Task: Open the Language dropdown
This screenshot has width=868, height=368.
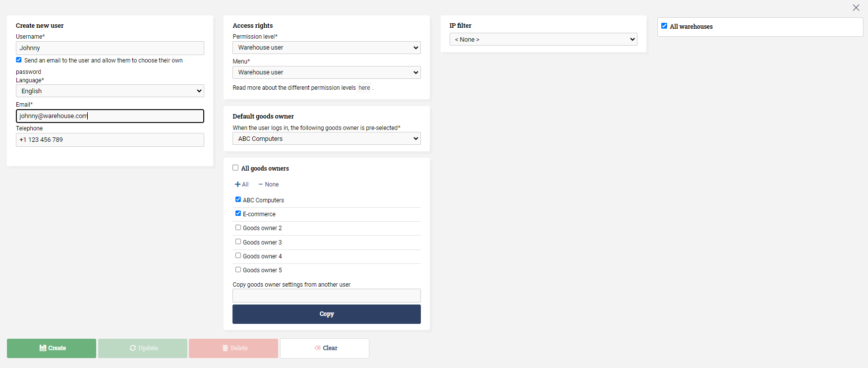Action: point(110,91)
